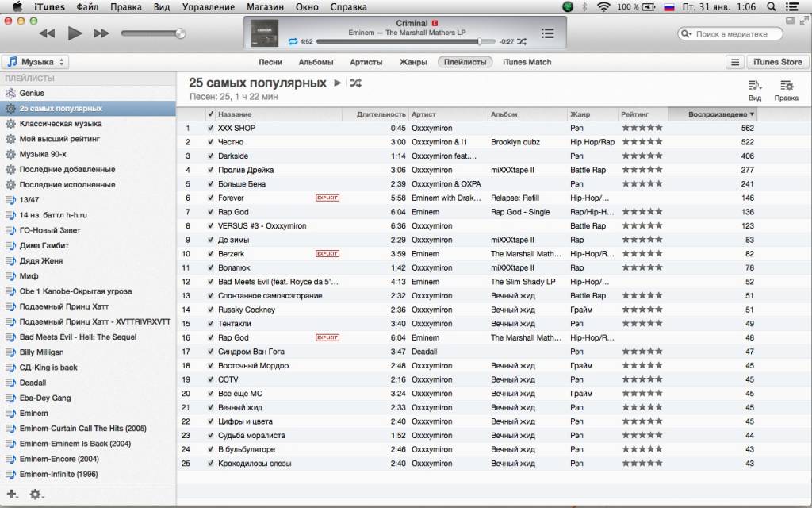
Task: Open the Магазин menu
Action: 265,6
